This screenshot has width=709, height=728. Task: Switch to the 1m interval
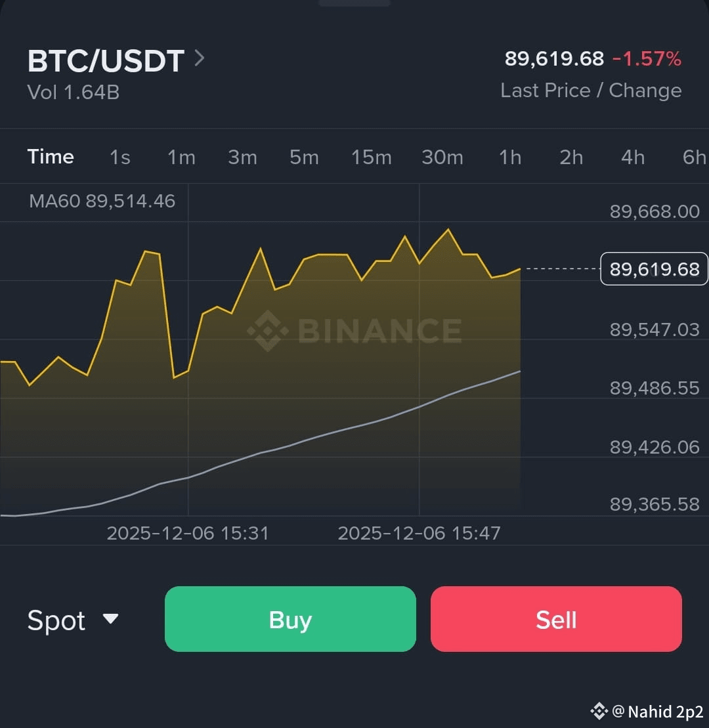(181, 158)
